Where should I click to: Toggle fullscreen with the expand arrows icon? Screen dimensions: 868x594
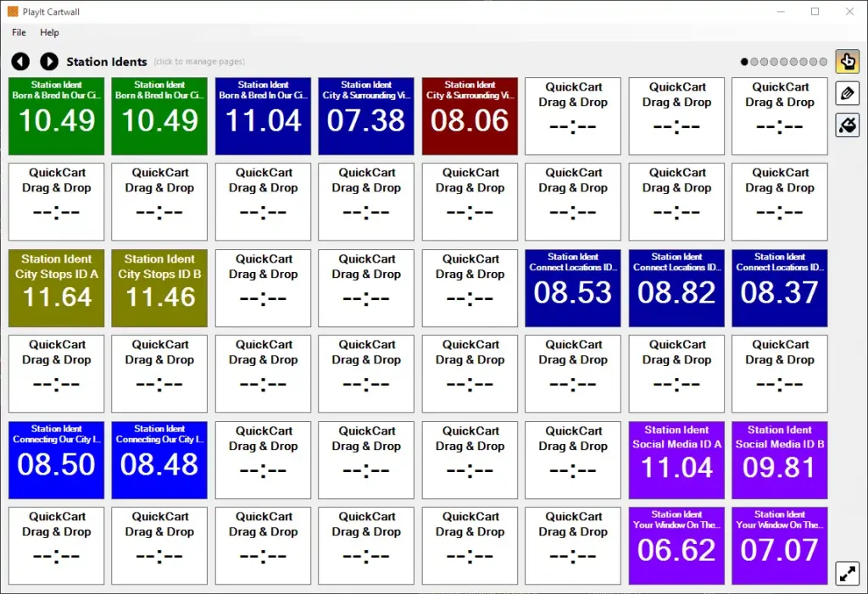847,573
